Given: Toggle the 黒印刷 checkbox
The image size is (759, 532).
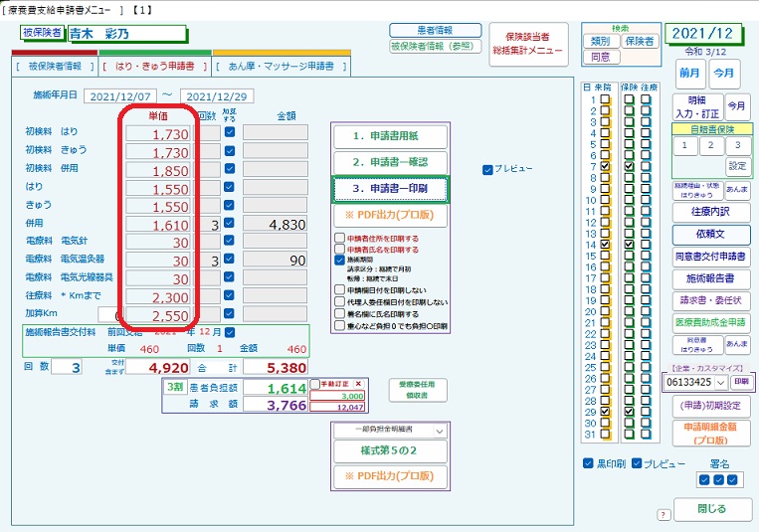Looking at the screenshot, I should tap(588, 463).
